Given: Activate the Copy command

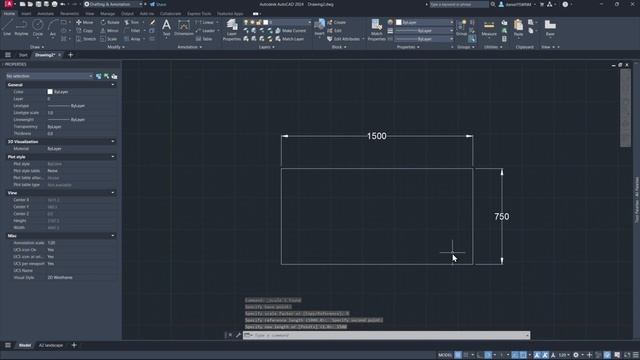Looking at the screenshot, I should 84,31.
